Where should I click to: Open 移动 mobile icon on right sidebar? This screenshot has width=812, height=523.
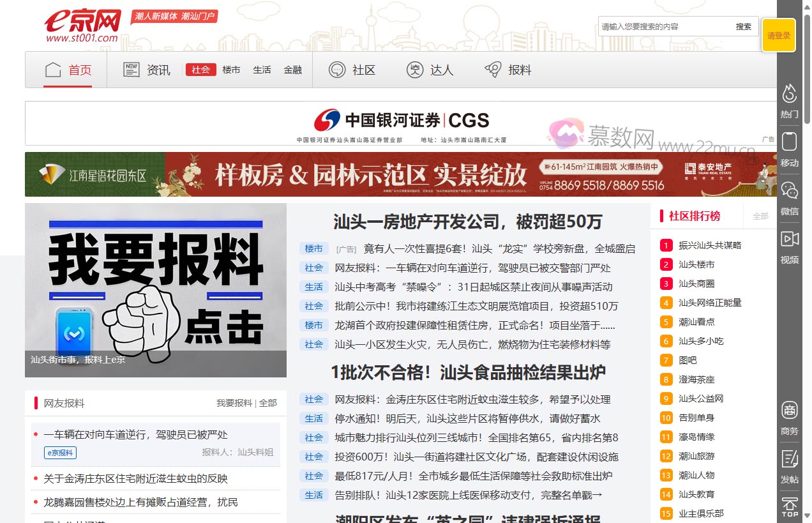pos(789,141)
